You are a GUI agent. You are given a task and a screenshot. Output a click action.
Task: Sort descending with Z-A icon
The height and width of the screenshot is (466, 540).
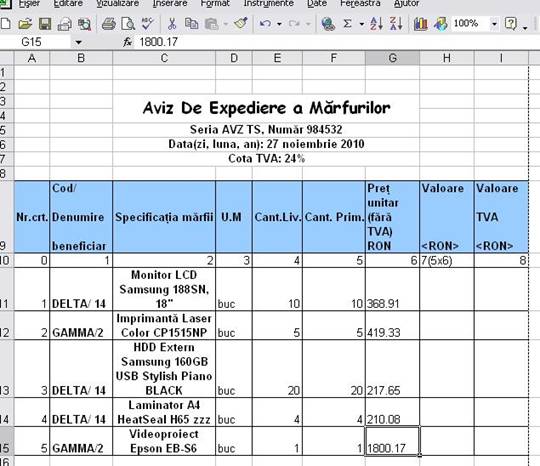(396, 24)
